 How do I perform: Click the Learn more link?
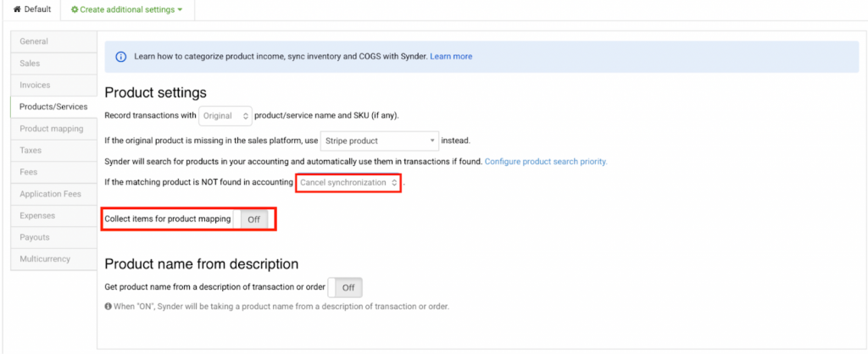tap(451, 57)
